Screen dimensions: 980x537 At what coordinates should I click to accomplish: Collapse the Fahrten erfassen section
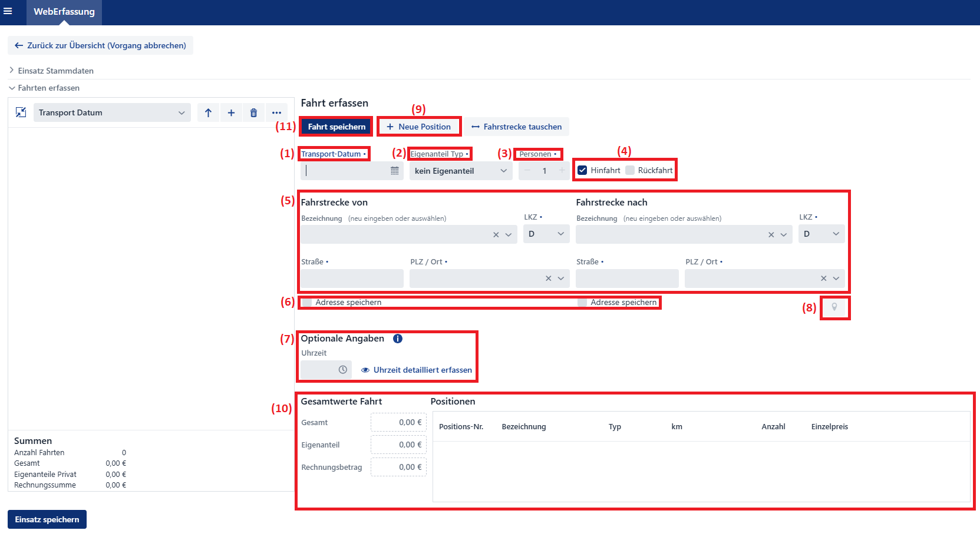[x=48, y=88]
